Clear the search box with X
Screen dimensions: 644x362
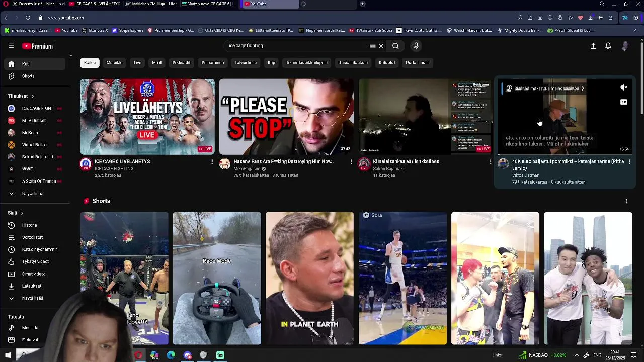pyautogui.click(x=381, y=46)
